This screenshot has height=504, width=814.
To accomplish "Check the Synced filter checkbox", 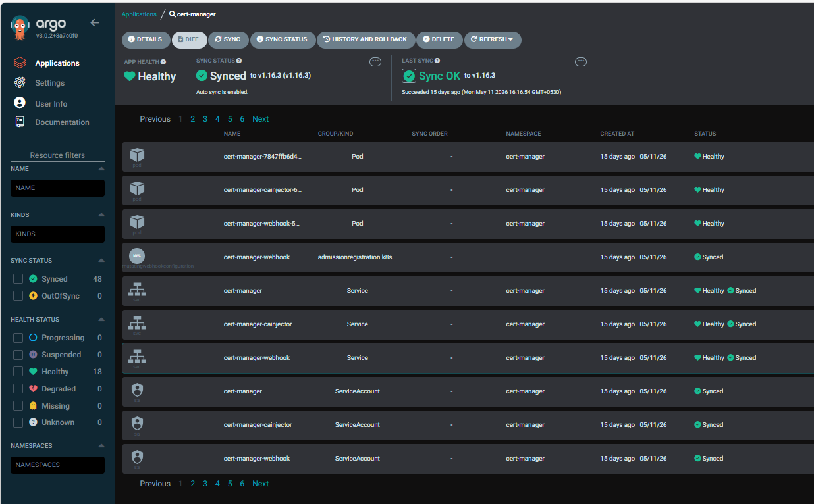I will (18, 279).
